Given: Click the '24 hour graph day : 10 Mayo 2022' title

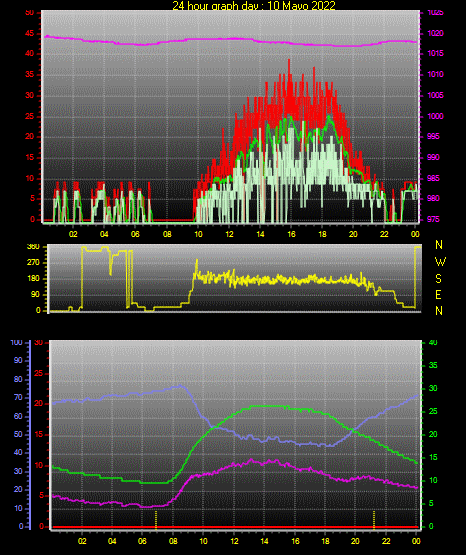Looking at the screenshot, I should click(254, 5).
